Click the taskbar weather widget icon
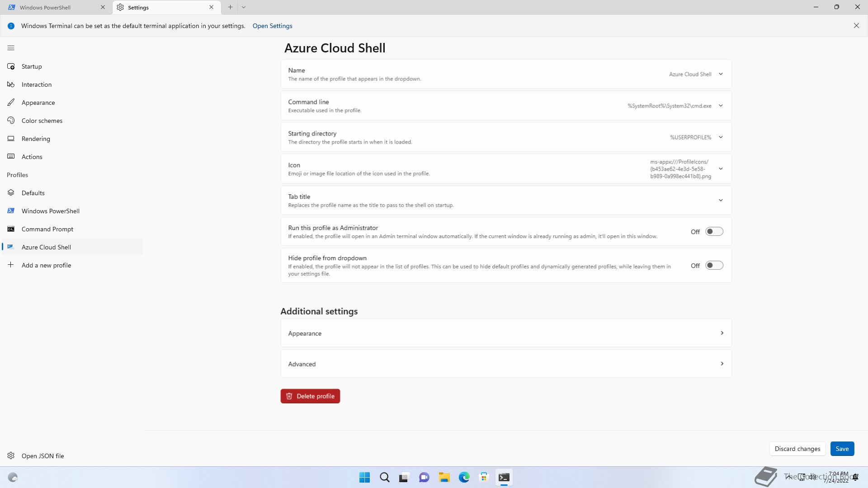Viewport: 868px width, 488px height. [13, 478]
